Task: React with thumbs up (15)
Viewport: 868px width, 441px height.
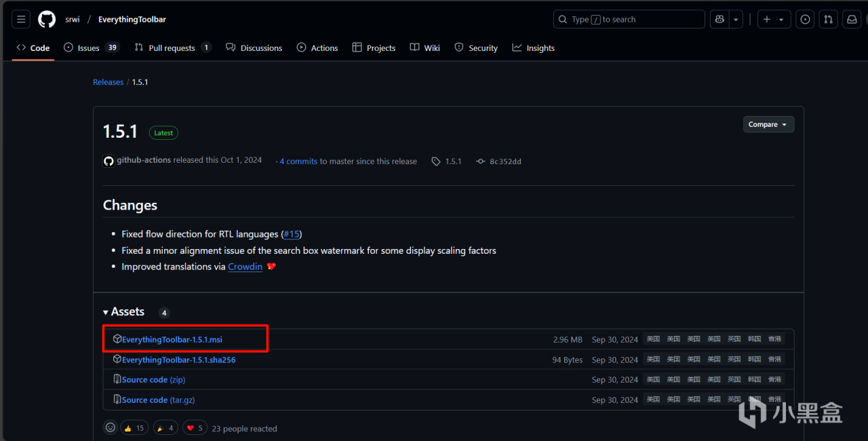Action: click(134, 428)
